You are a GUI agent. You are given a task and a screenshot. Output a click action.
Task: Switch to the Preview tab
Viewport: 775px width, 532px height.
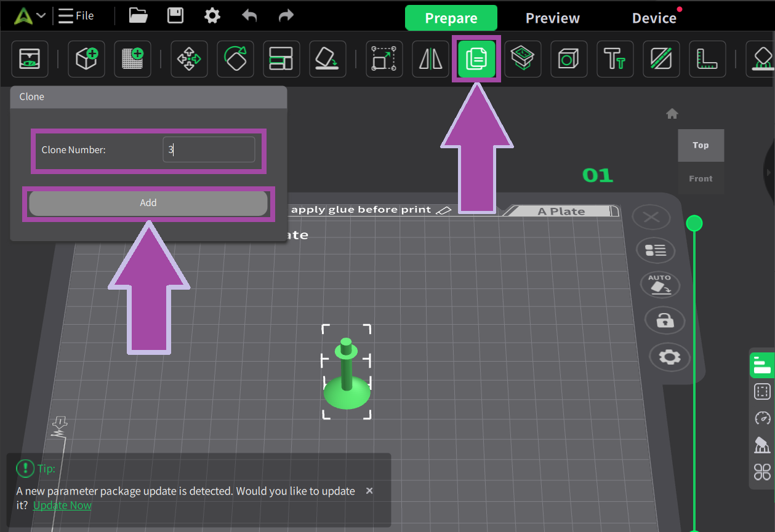coord(552,18)
